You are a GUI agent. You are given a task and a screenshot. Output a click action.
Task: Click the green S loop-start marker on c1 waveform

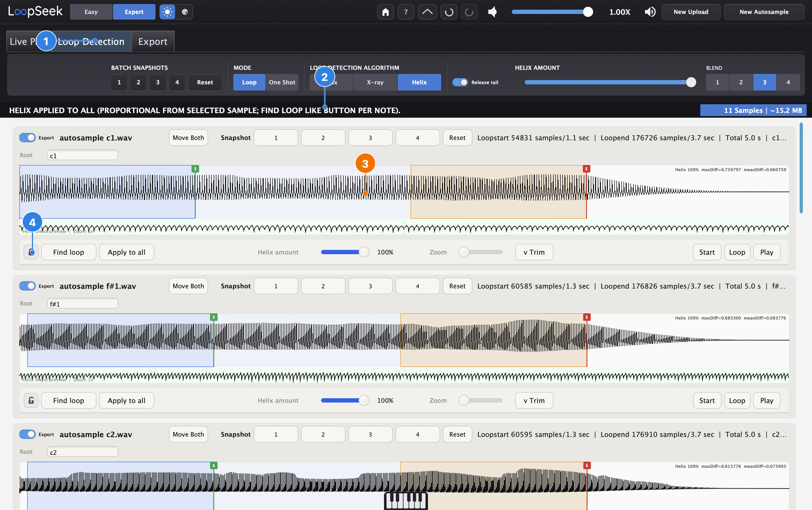195,169
